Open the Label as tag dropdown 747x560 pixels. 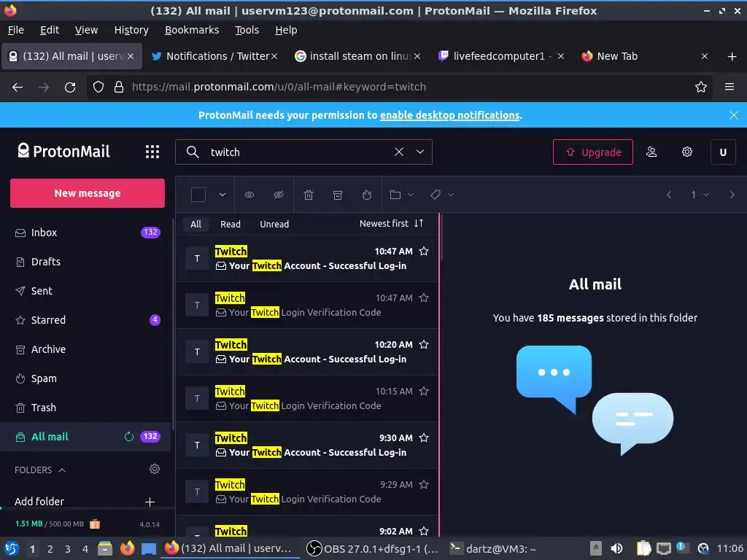tap(441, 195)
